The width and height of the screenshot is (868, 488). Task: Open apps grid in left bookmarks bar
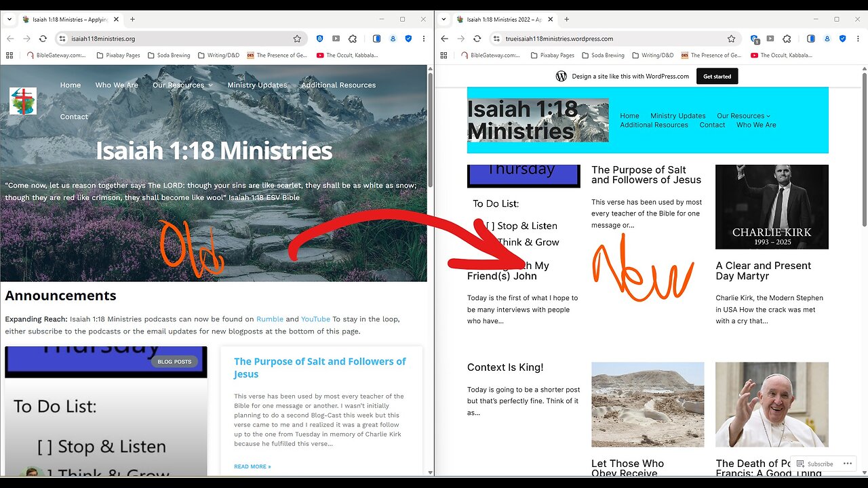click(x=9, y=56)
